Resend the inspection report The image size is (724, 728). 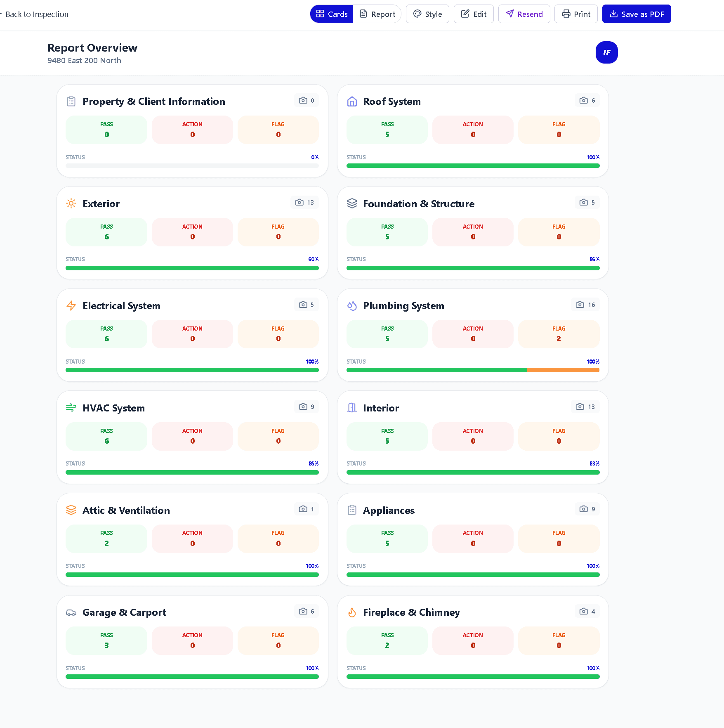tap(524, 14)
